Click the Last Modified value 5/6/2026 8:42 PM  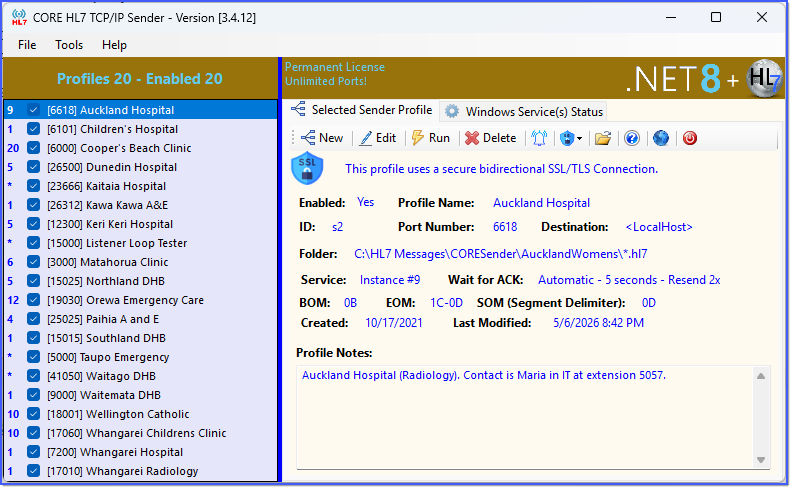pos(598,323)
